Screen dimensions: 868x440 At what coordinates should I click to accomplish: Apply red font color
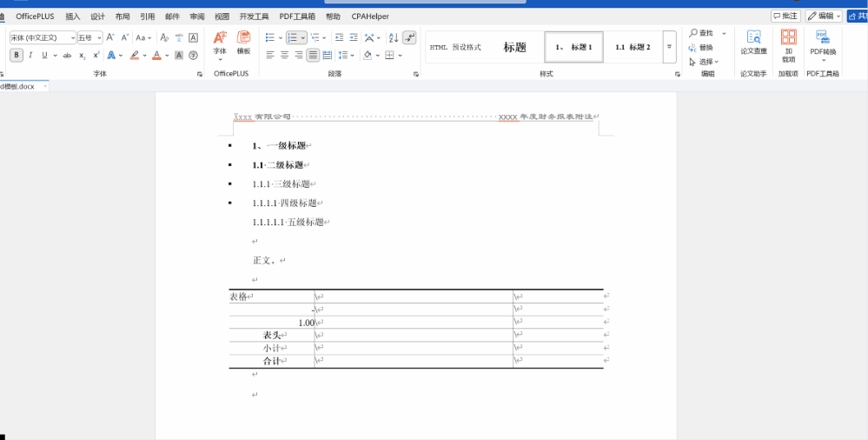(x=156, y=55)
